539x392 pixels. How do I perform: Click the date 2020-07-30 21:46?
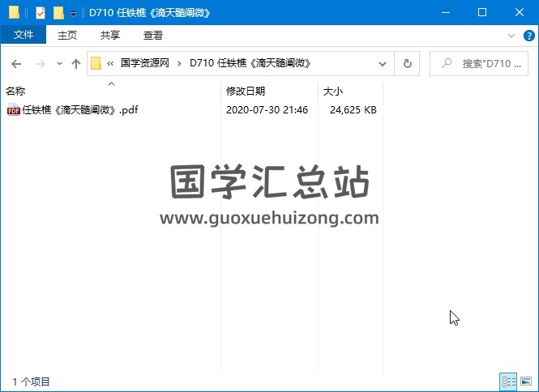click(x=267, y=110)
